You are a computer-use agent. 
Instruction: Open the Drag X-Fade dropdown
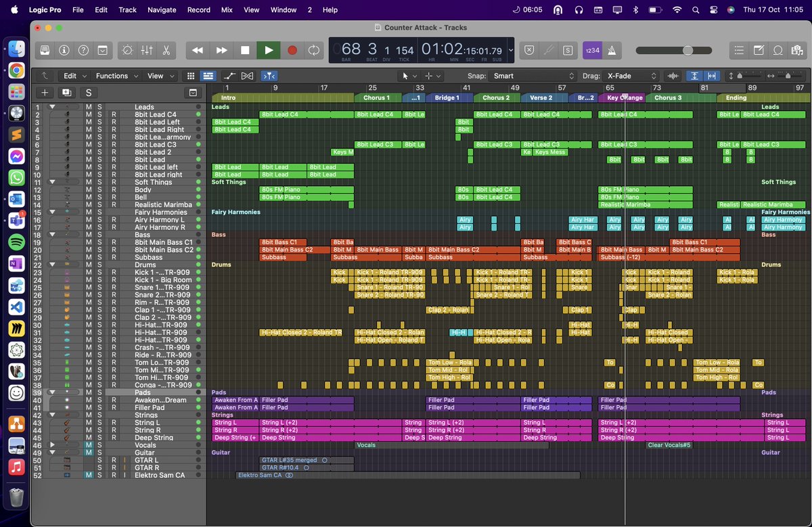tap(631, 76)
